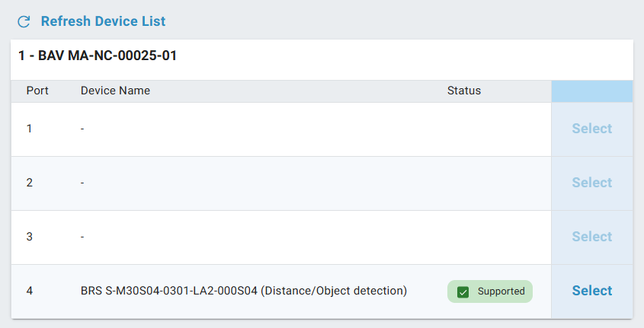Click the BRS S-M30S04-0301-LA2-000S04 device name
644x328 pixels.
(244, 291)
